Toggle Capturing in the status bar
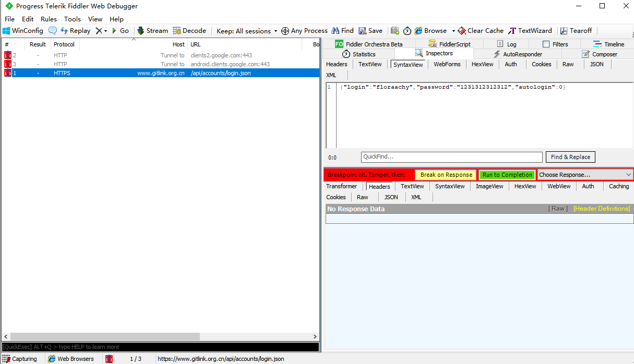 20,359
